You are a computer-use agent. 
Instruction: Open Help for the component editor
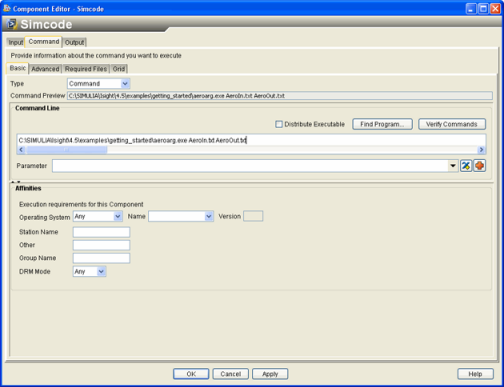pyautogui.click(x=475, y=374)
